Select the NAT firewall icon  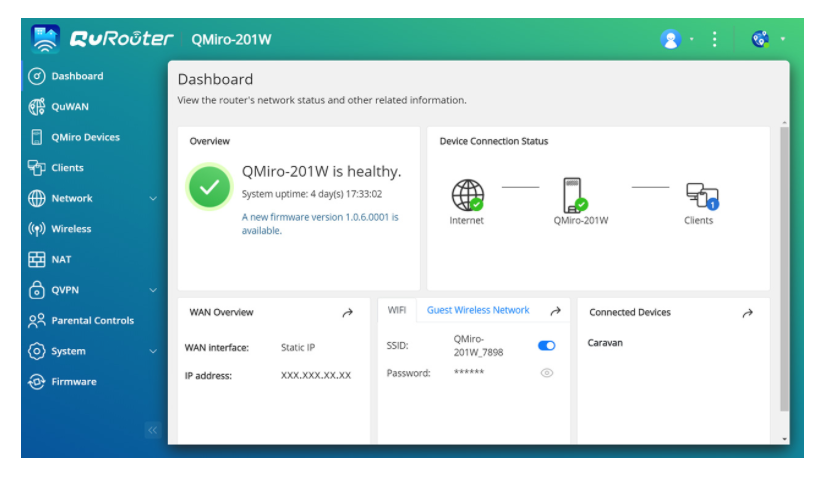[36, 259]
